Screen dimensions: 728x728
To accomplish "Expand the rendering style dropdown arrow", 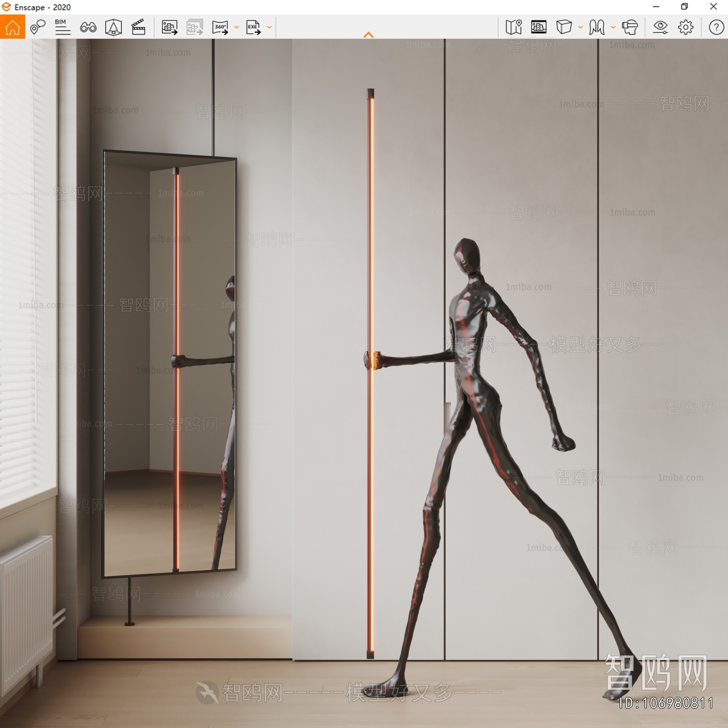I will coord(613,27).
